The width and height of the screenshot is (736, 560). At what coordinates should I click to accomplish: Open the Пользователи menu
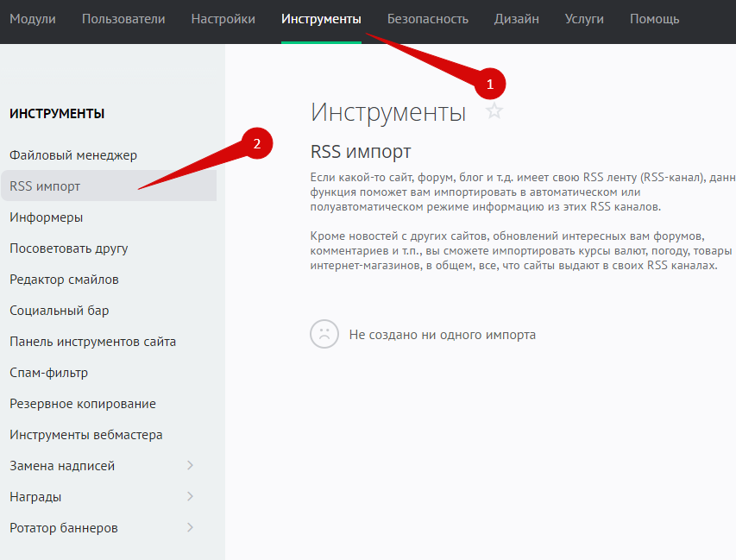pos(123,19)
